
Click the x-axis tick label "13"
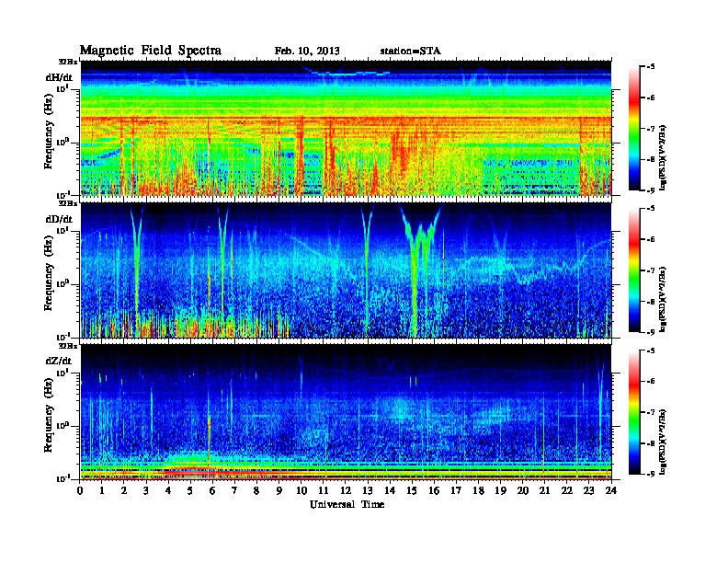pos(368,490)
